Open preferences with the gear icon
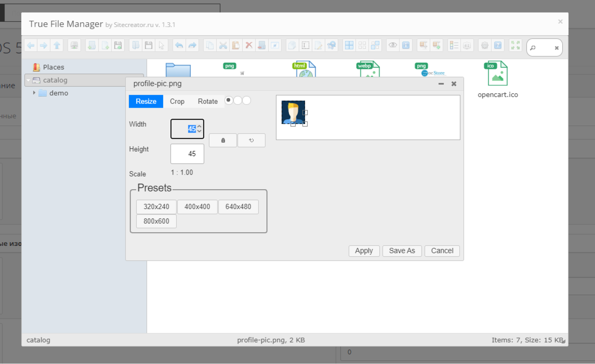This screenshot has width=595, height=364. click(x=485, y=45)
